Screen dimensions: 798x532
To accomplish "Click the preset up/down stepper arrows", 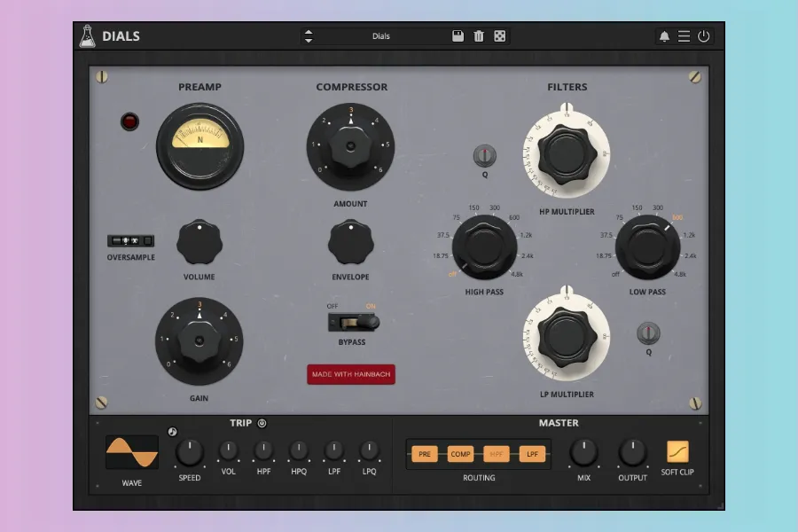I will pos(309,36).
